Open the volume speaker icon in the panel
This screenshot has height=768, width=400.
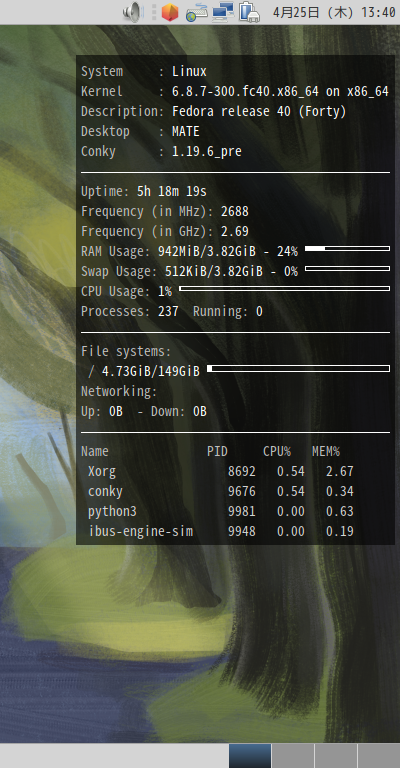click(x=133, y=12)
